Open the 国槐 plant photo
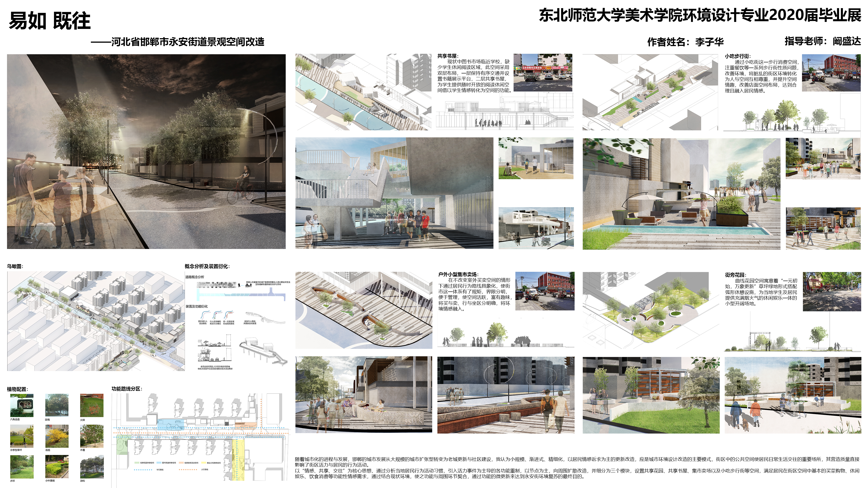 coord(57,406)
